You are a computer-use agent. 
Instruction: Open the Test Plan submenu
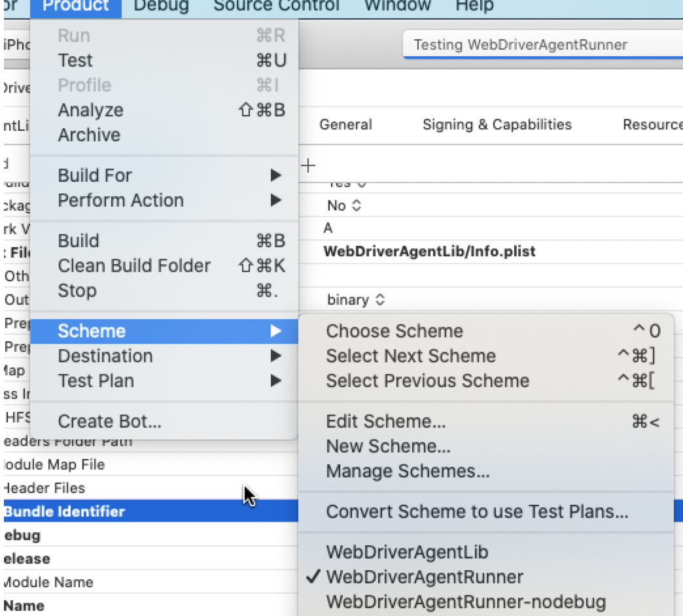point(164,381)
